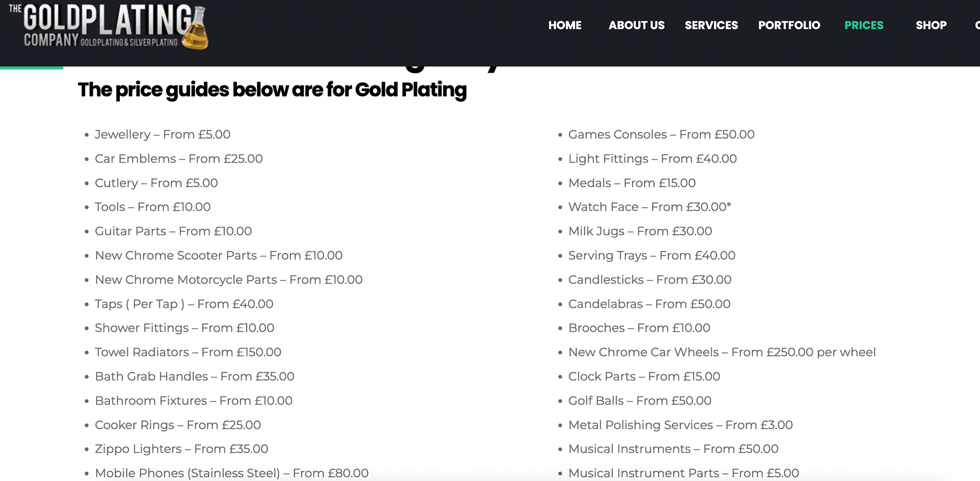This screenshot has height=481, width=980.
Task: Click the Towel Radiators price entry
Action: [x=188, y=352]
